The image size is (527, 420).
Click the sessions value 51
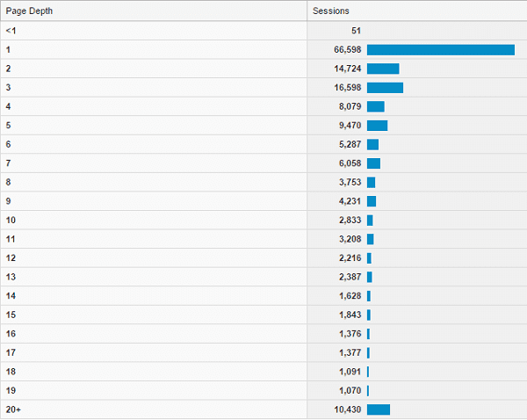pyautogui.click(x=356, y=31)
